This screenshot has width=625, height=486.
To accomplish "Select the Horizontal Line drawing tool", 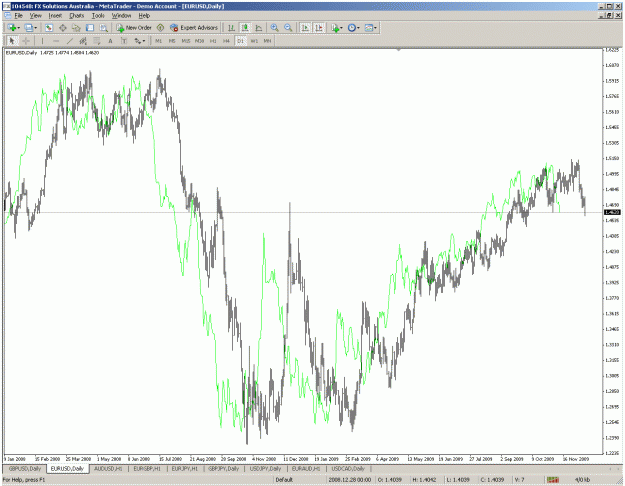I will [x=56, y=41].
